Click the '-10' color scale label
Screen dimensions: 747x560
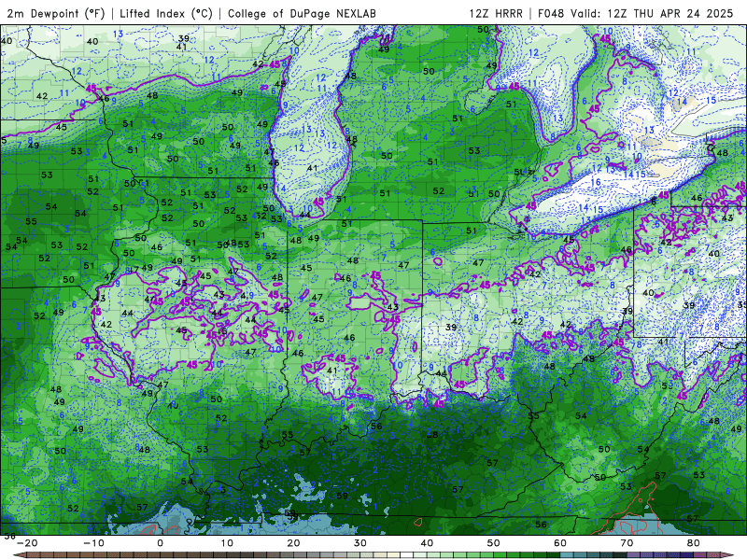(93, 543)
